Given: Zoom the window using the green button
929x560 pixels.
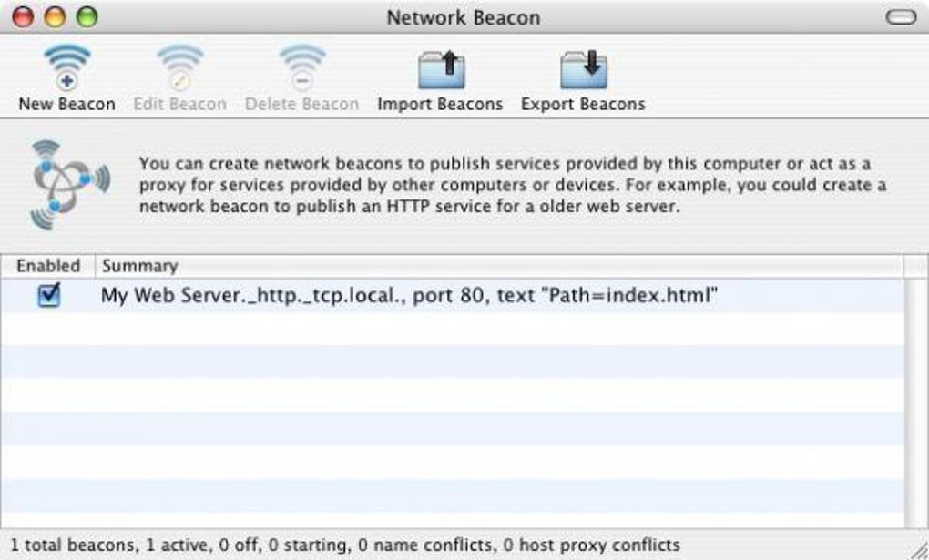Looking at the screenshot, I should 87,17.
